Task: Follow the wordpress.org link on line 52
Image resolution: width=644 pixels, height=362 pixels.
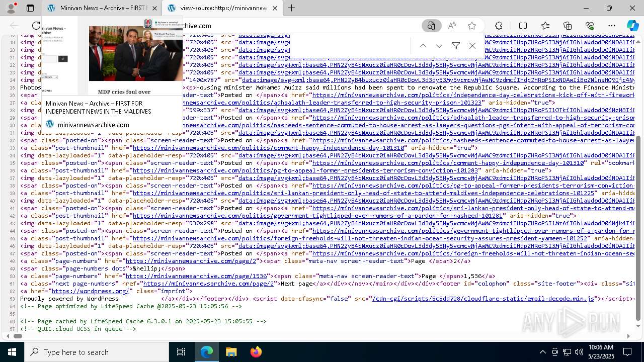Action: tap(91, 291)
